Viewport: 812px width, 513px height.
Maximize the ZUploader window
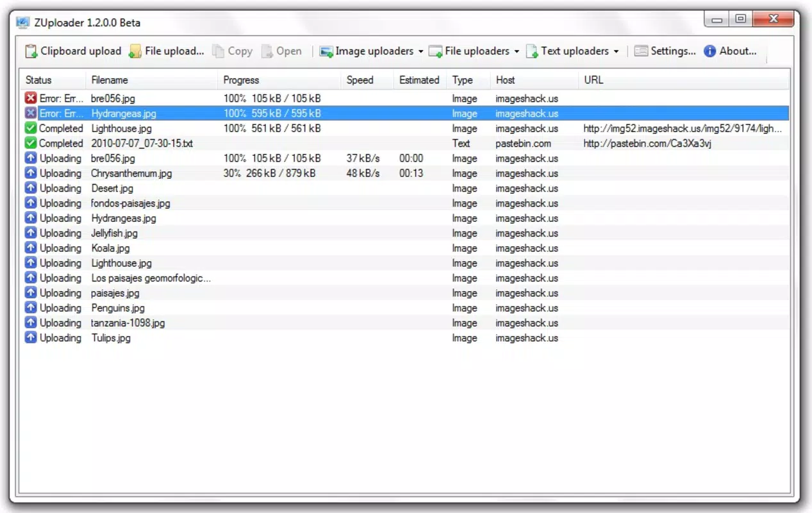[x=741, y=19]
